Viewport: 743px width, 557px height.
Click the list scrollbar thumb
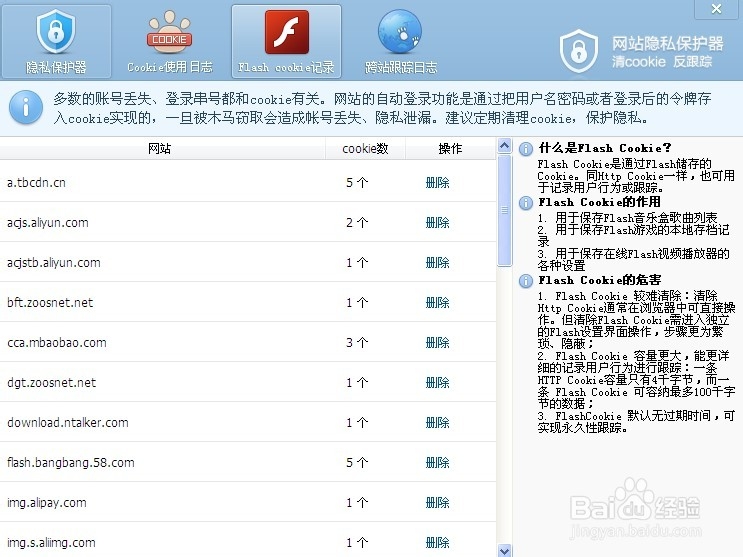[505, 210]
